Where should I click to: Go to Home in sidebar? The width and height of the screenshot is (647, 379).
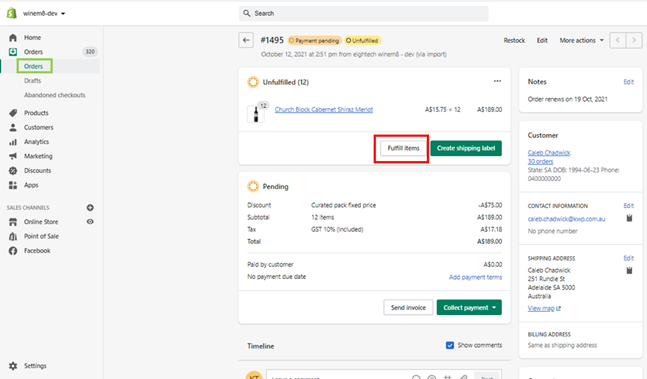32,38
